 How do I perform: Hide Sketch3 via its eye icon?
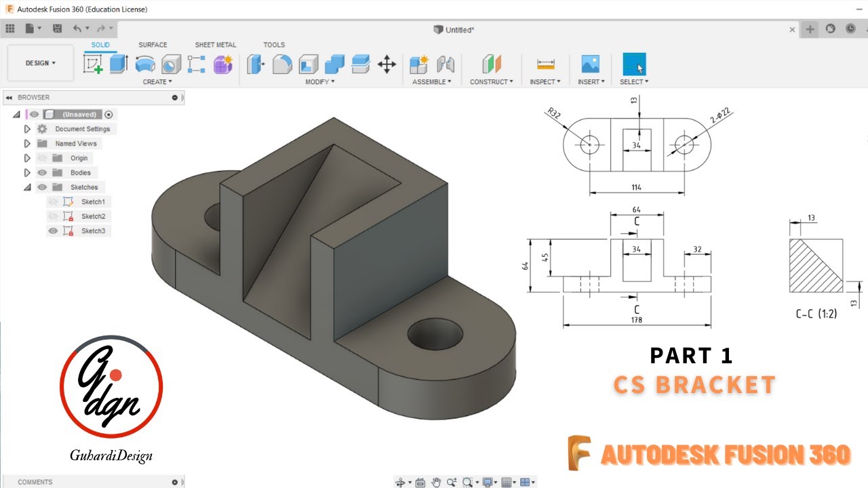(53, 231)
